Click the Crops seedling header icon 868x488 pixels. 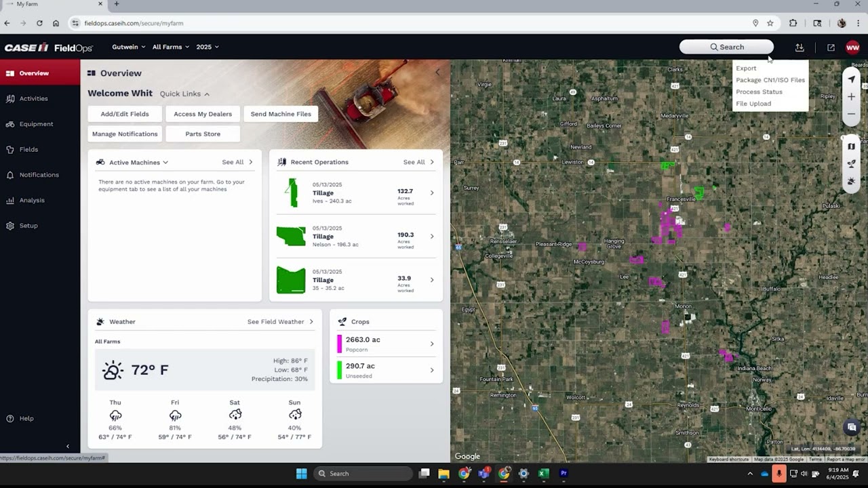[342, 322]
